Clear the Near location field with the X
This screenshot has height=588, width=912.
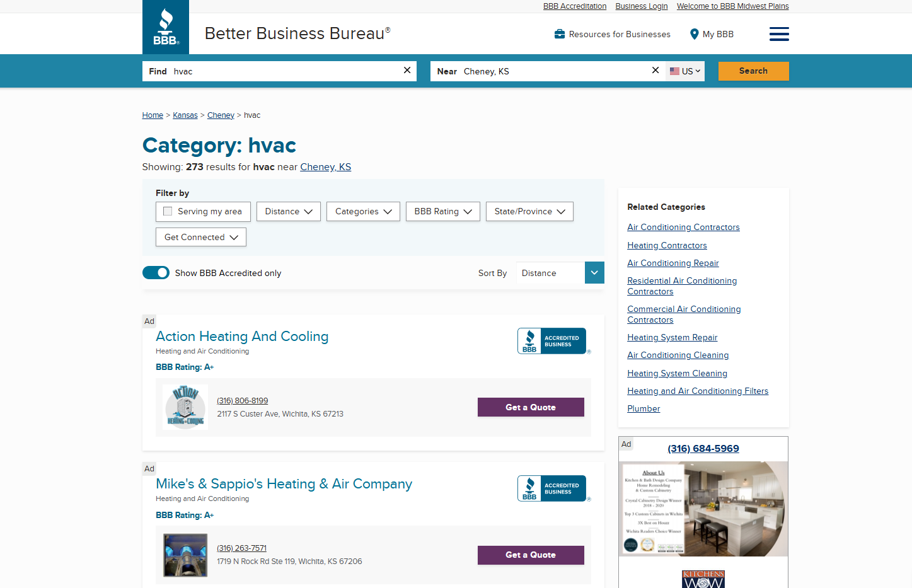[x=655, y=71]
